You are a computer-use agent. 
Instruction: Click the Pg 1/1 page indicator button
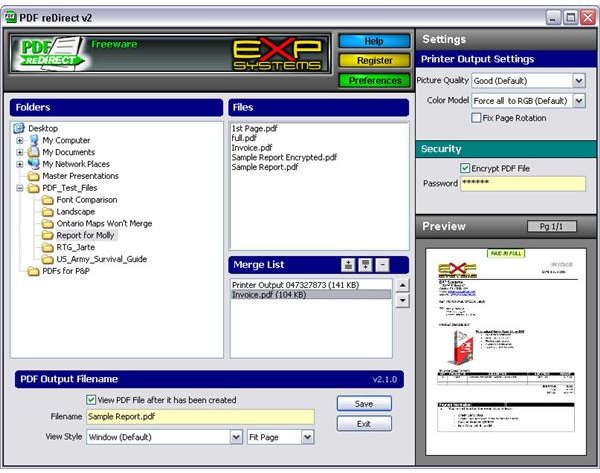pyautogui.click(x=551, y=227)
